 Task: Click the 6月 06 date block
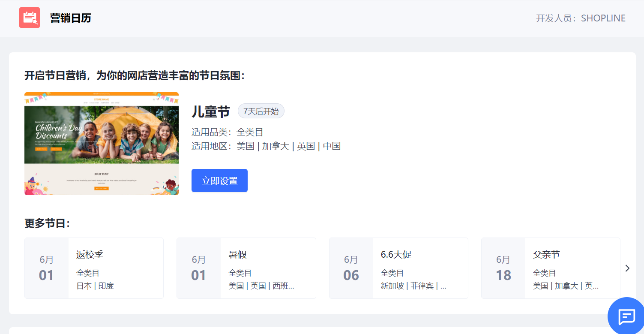click(351, 268)
